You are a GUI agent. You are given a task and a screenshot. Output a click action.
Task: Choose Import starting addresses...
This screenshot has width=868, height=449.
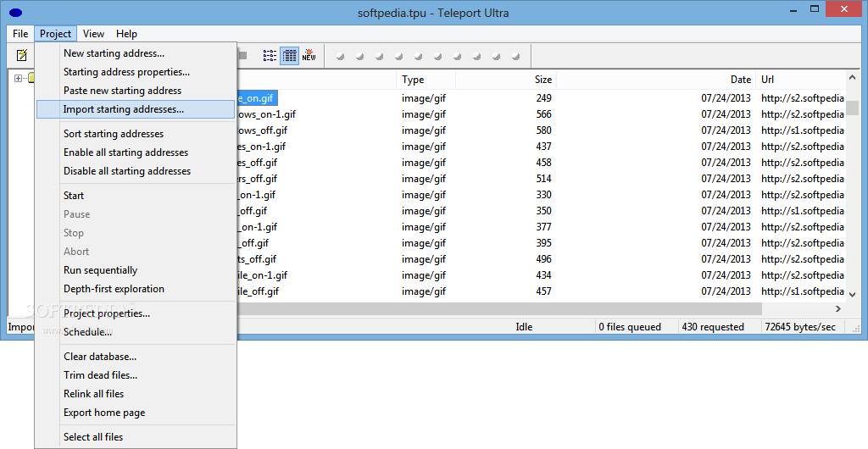136,109
